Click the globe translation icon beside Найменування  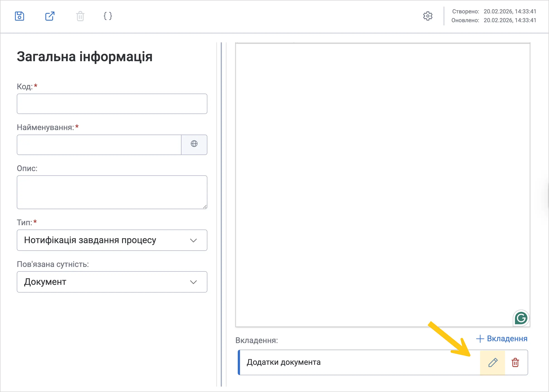click(x=194, y=144)
